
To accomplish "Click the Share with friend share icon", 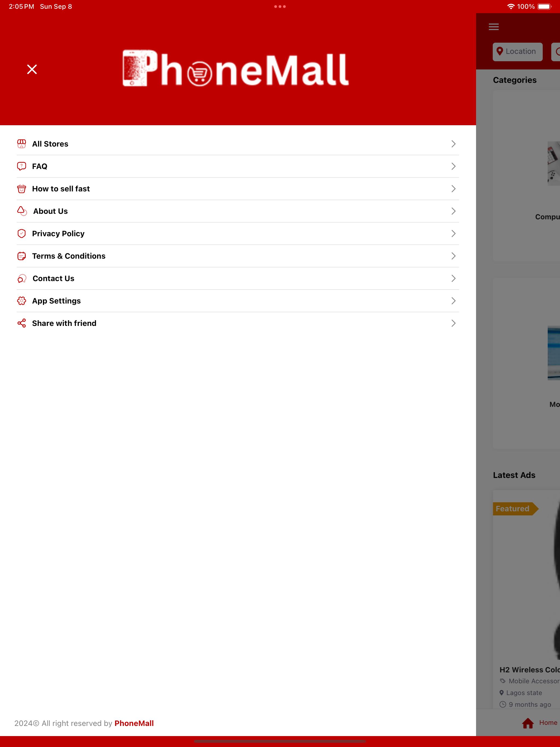I will [22, 323].
